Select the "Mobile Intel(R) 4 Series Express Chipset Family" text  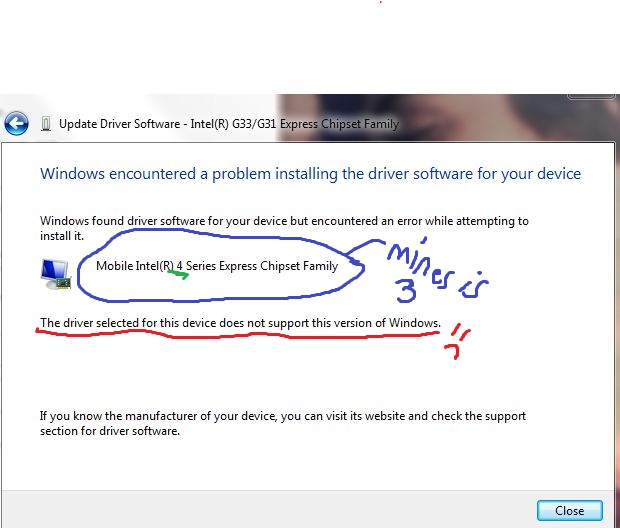[217, 266]
